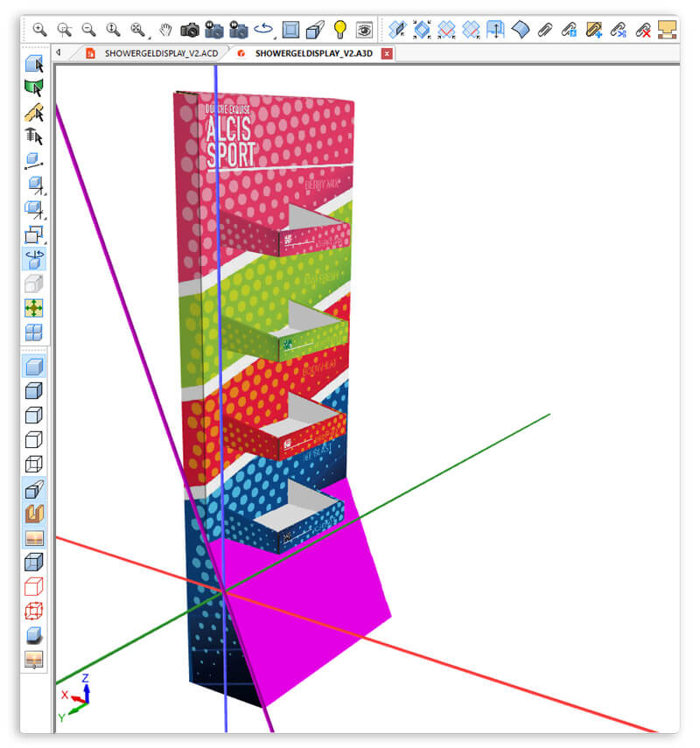Viewport: 700px width, 748px height.
Task: Click the zoom in magnifier icon
Action: (x=39, y=29)
